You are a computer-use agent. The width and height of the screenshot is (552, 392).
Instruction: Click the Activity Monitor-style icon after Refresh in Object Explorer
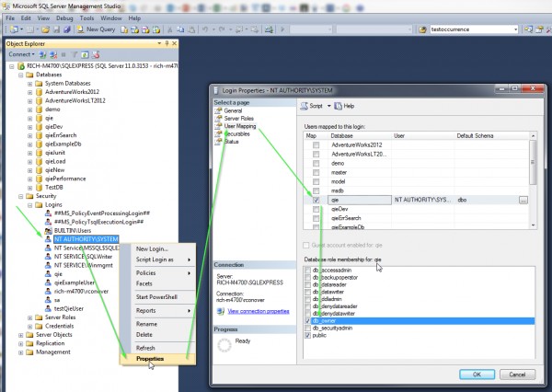tap(96, 54)
